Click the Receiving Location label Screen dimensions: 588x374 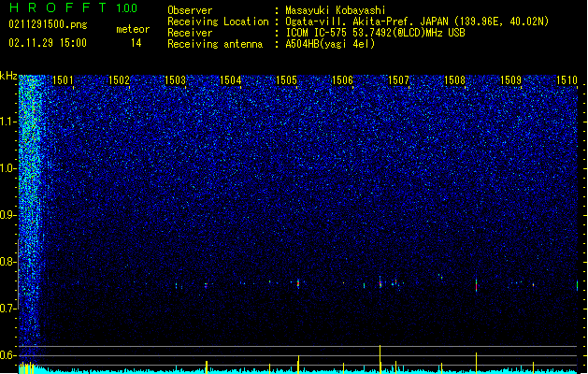click(218, 22)
